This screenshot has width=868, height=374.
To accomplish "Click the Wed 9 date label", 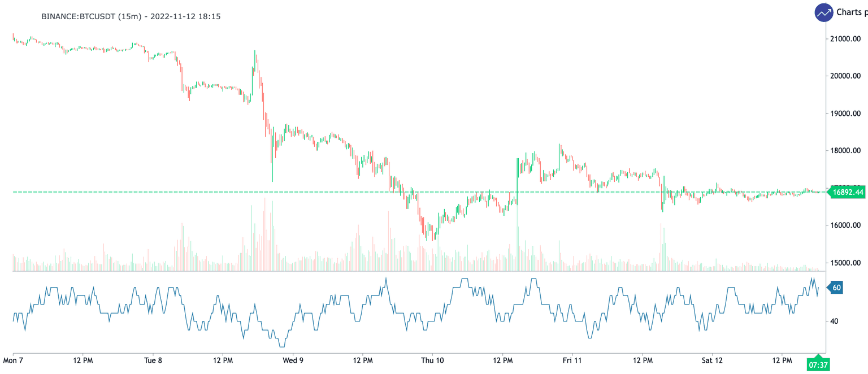I will click(x=293, y=360).
